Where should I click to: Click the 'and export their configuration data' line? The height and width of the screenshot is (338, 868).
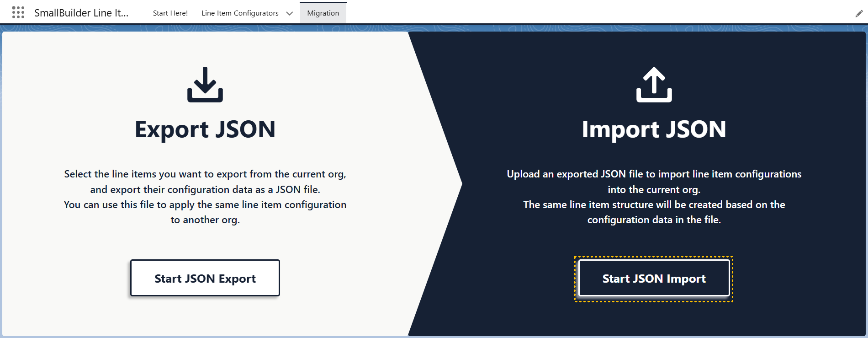[205, 189]
